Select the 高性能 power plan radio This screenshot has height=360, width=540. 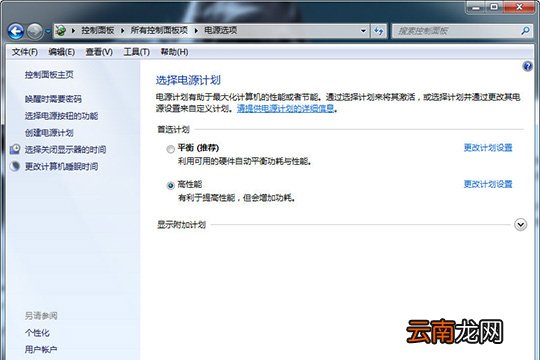(170, 185)
